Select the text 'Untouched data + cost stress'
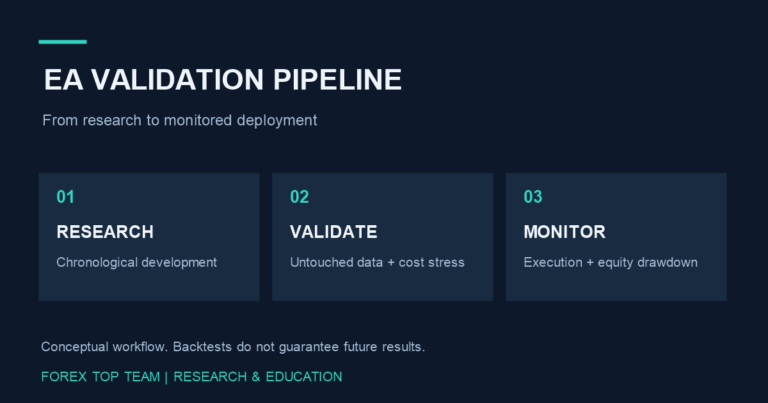768x403 pixels. [x=377, y=262]
